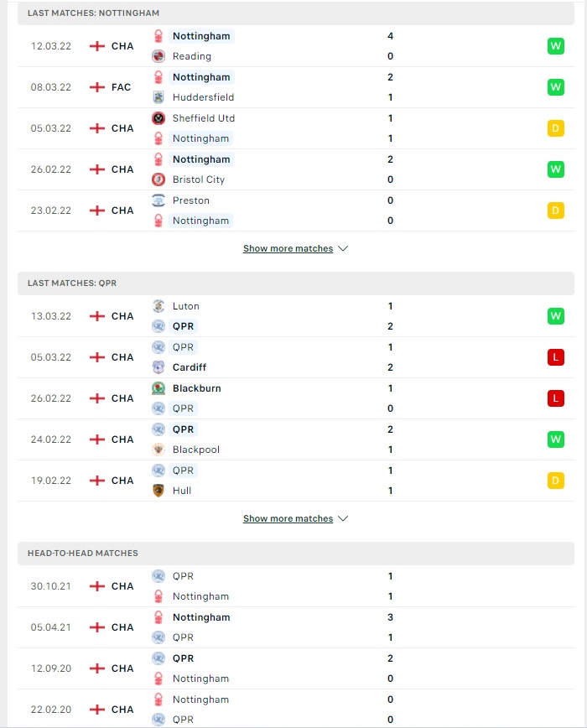Select the Last Matches: QPR section header
The height and width of the screenshot is (728, 587).
[295, 283]
